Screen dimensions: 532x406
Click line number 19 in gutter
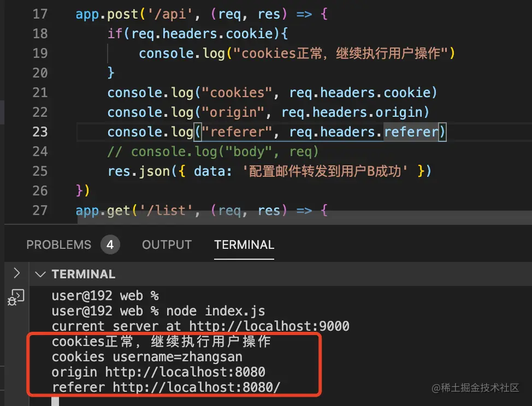pyautogui.click(x=40, y=53)
